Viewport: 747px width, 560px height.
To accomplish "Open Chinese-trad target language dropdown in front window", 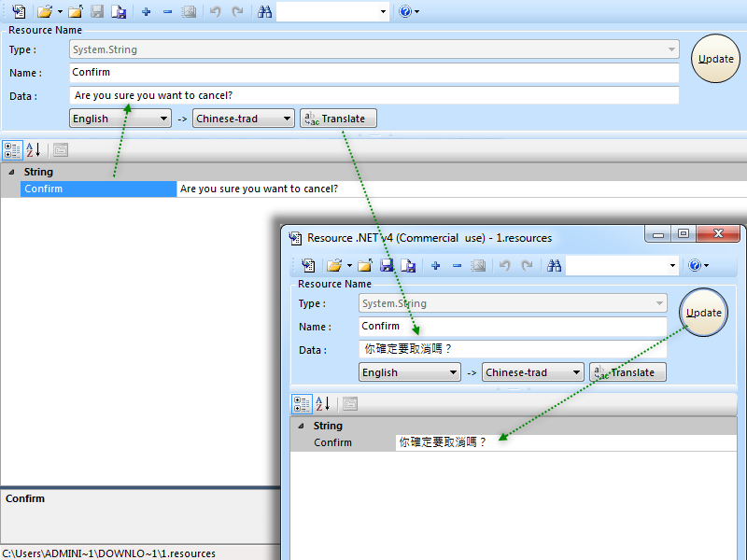I will coord(533,372).
